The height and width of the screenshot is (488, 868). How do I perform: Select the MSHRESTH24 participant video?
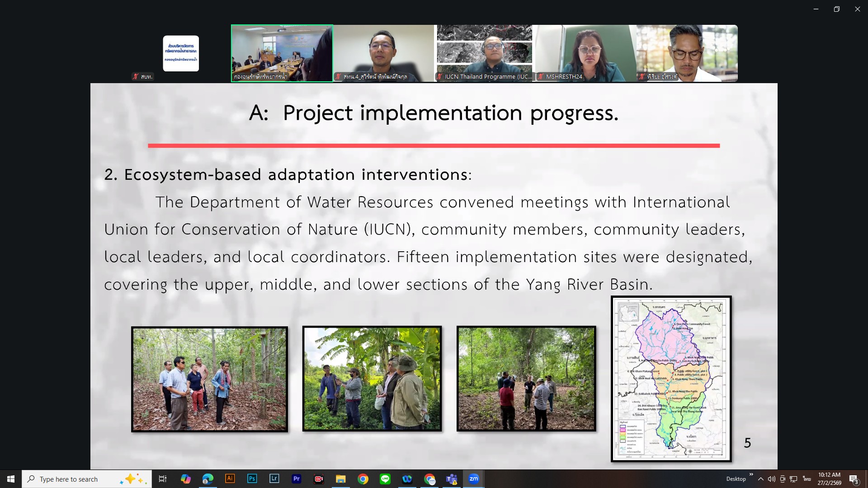tap(586, 53)
